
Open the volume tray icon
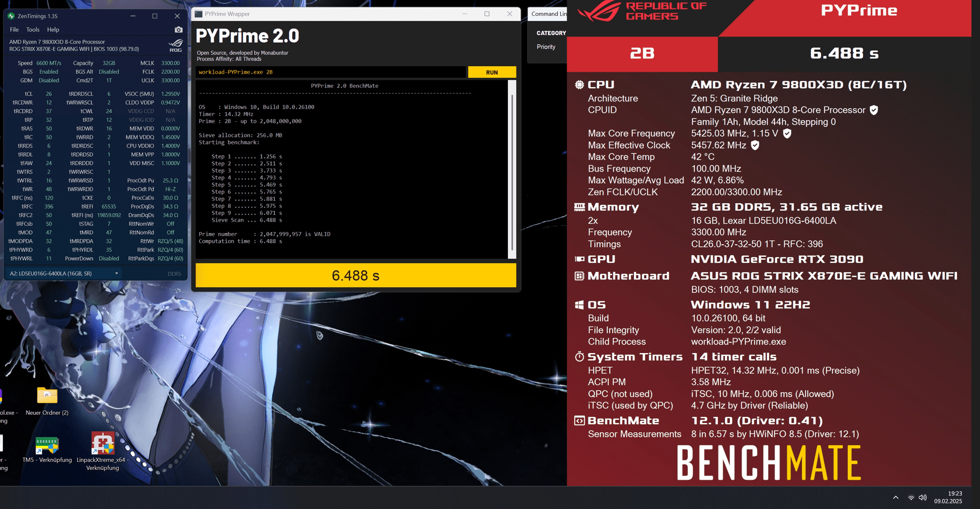(x=923, y=497)
